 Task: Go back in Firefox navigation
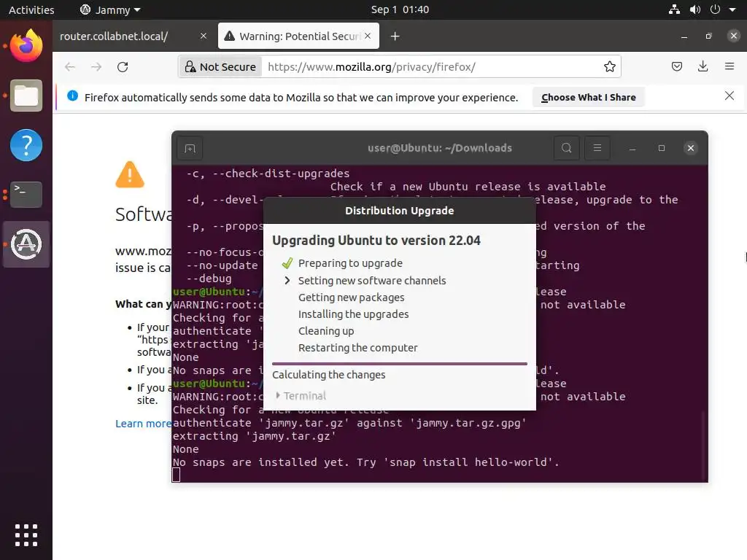[x=70, y=66]
